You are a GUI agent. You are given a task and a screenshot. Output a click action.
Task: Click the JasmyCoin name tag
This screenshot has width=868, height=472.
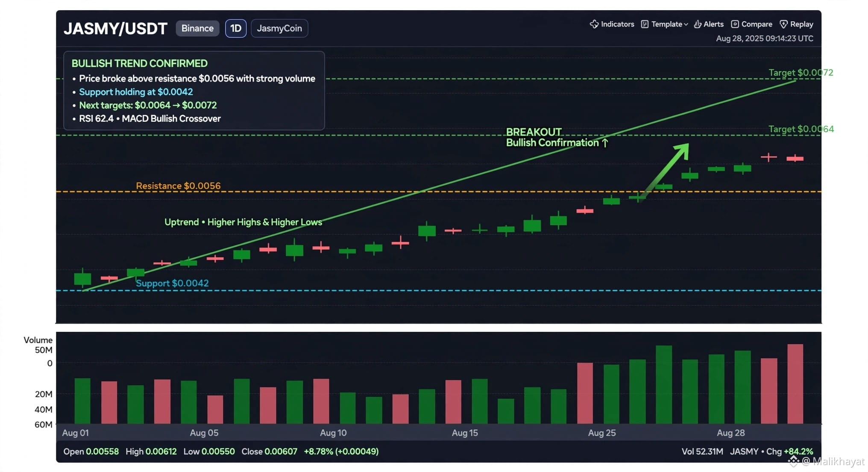coord(279,28)
